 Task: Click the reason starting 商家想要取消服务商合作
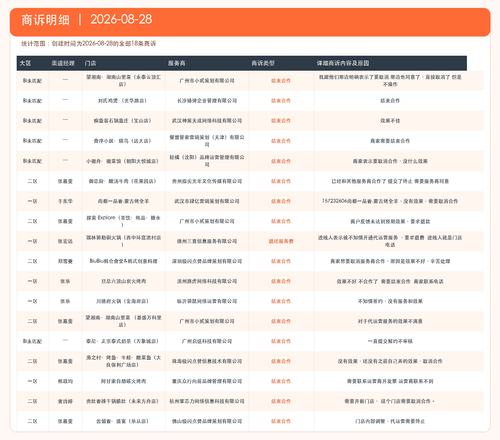[390, 261]
